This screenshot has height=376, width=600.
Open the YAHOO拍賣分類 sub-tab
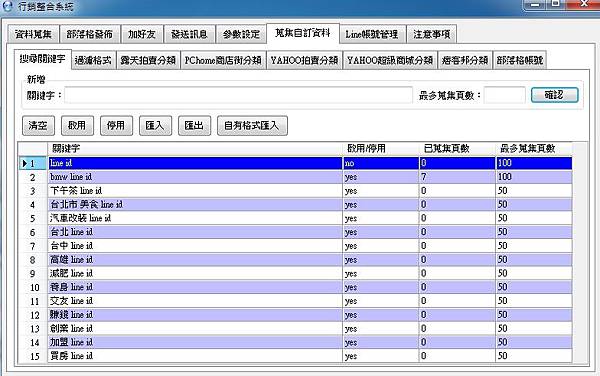click(x=304, y=60)
